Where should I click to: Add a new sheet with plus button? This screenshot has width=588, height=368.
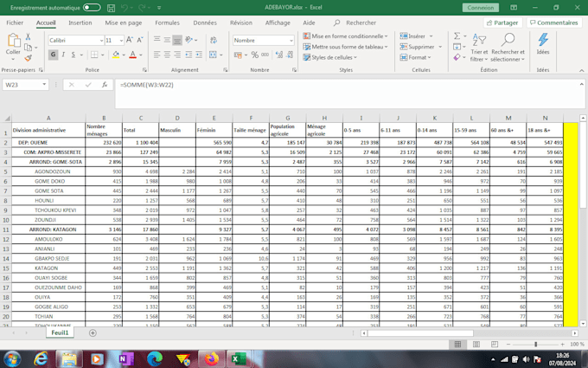coord(93,332)
